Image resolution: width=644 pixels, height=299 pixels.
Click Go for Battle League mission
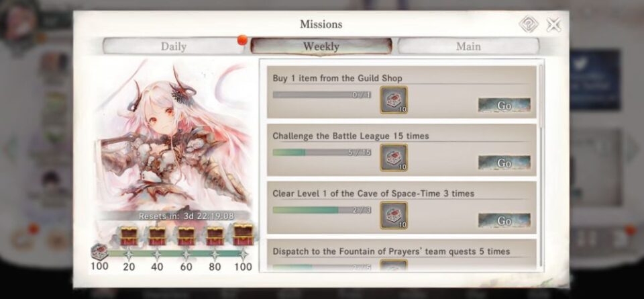[504, 163]
